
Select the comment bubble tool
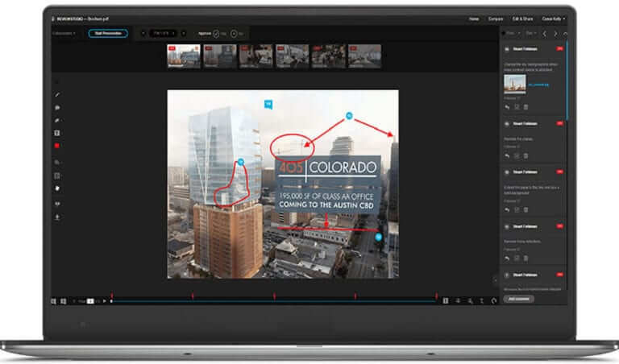[x=57, y=108]
